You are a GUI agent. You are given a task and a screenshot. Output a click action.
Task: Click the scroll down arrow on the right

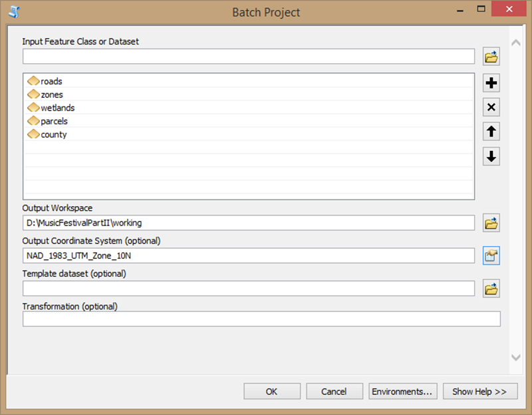[x=515, y=357]
